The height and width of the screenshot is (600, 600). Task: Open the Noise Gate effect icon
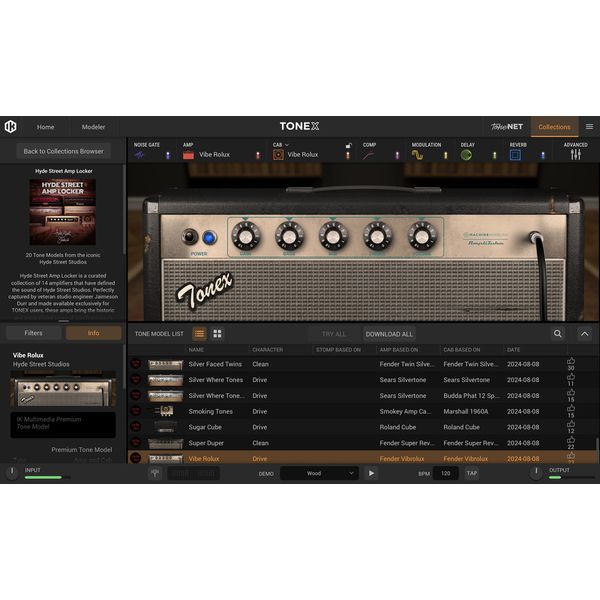[x=139, y=155]
